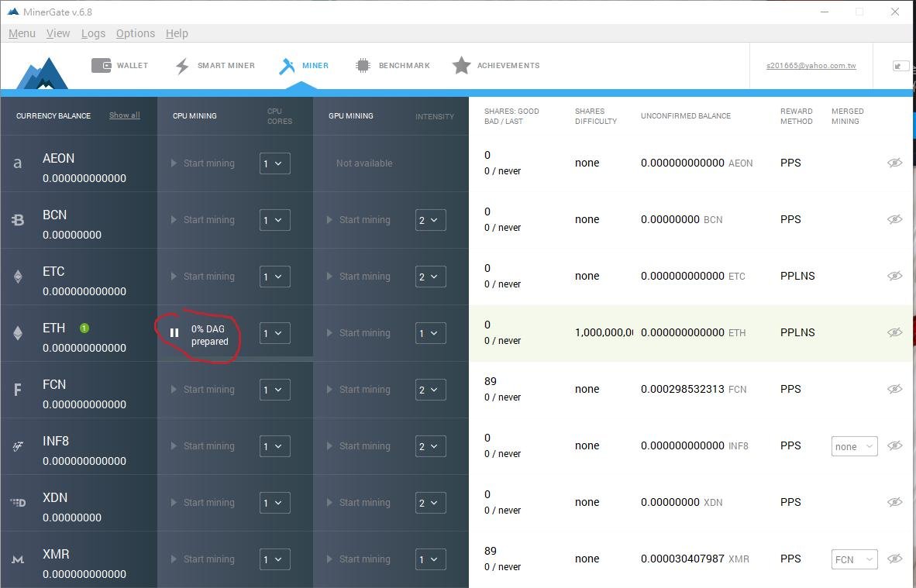Start CPU mining for XDN
Screen dimensions: 916x588
[x=203, y=503]
